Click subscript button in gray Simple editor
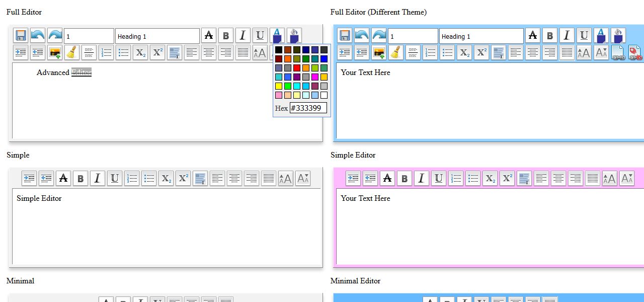Viewport: 644px width, 302px height. click(x=166, y=178)
